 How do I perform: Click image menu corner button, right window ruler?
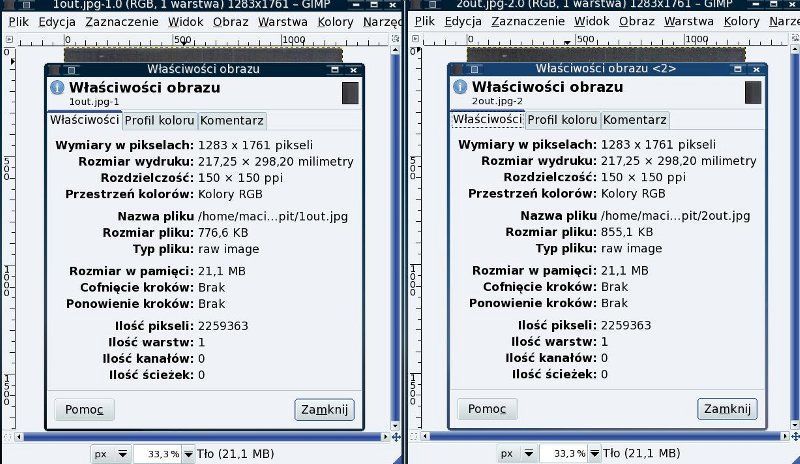coord(415,39)
